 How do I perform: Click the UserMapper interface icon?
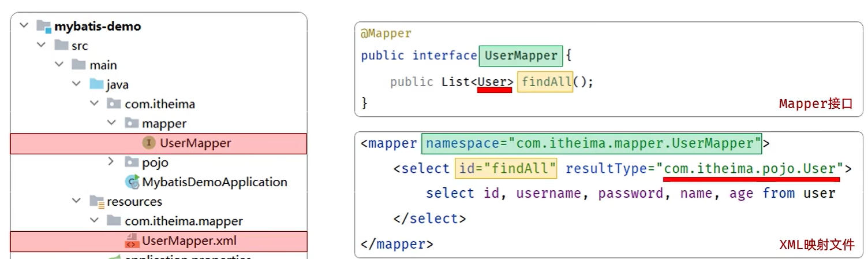pyautogui.click(x=149, y=143)
